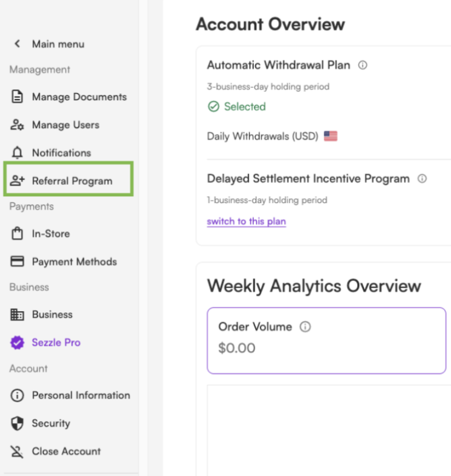
Task: Show info for Delayed Settlement Incentive Program
Action: point(422,179)
